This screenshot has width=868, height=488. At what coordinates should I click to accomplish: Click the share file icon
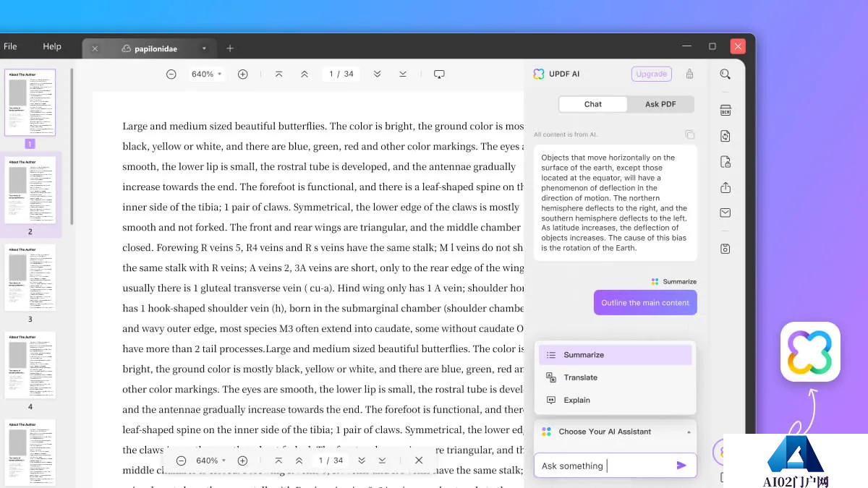725,187
